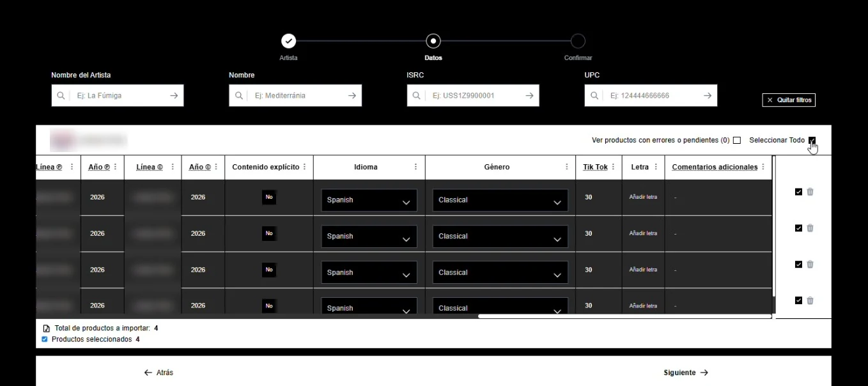Uncheck the first product row's selection checkbox

(x=798, y=192)
